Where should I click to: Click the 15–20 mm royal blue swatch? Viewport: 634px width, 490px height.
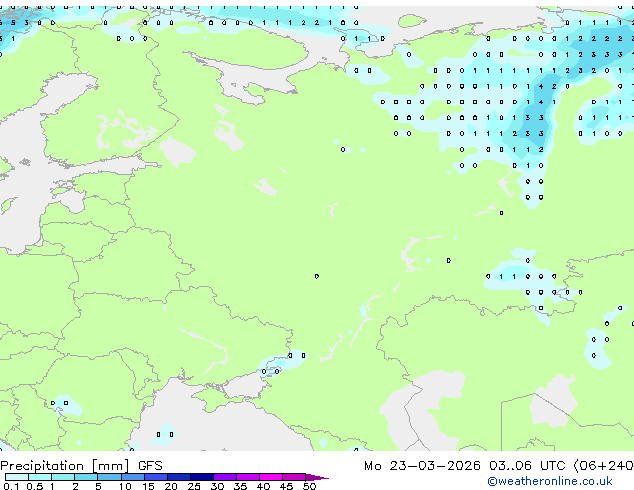(156, 477)
